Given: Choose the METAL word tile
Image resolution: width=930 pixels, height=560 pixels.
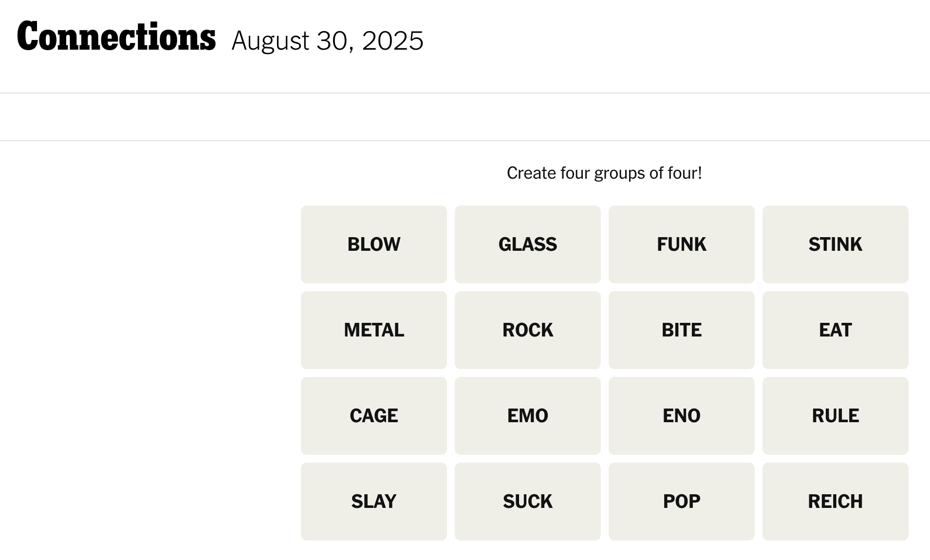Looking at the screenshot, I should point(373,330).
